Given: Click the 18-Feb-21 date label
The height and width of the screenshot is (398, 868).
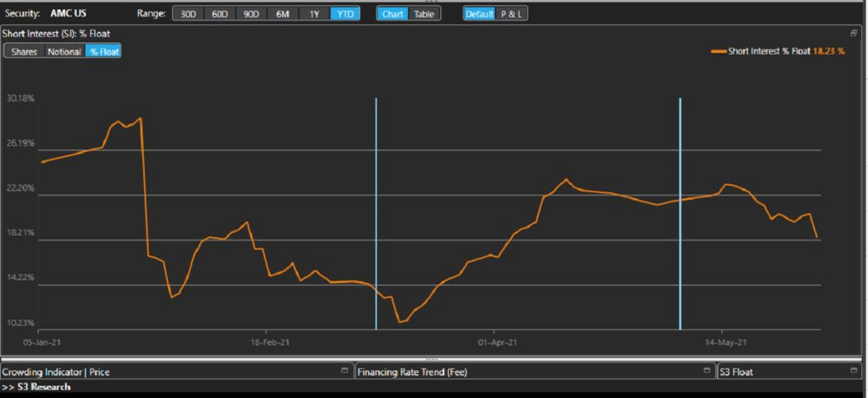Looking at the screenshot, I should [x=268, y=342].
